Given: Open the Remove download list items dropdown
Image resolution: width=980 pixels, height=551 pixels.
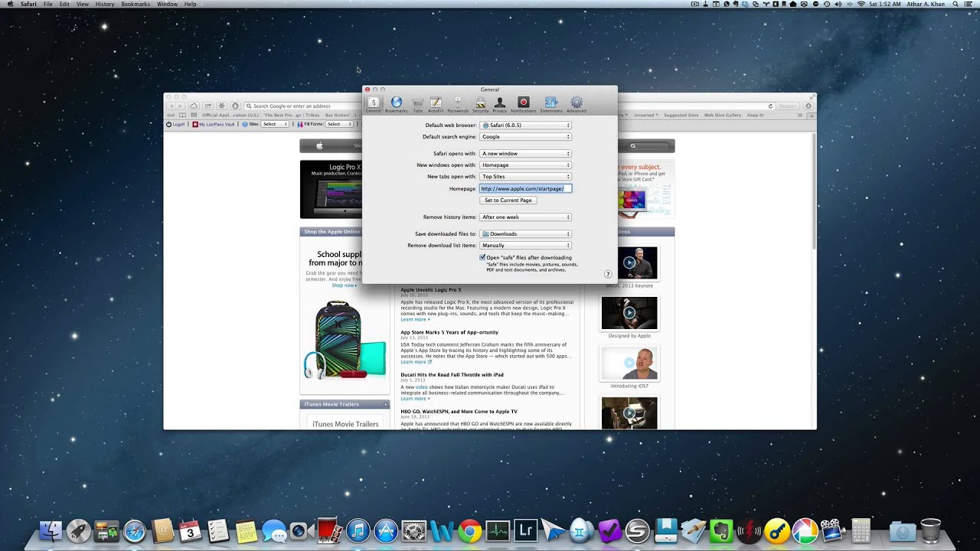Looking at the screenshot, I should [525, 246].
